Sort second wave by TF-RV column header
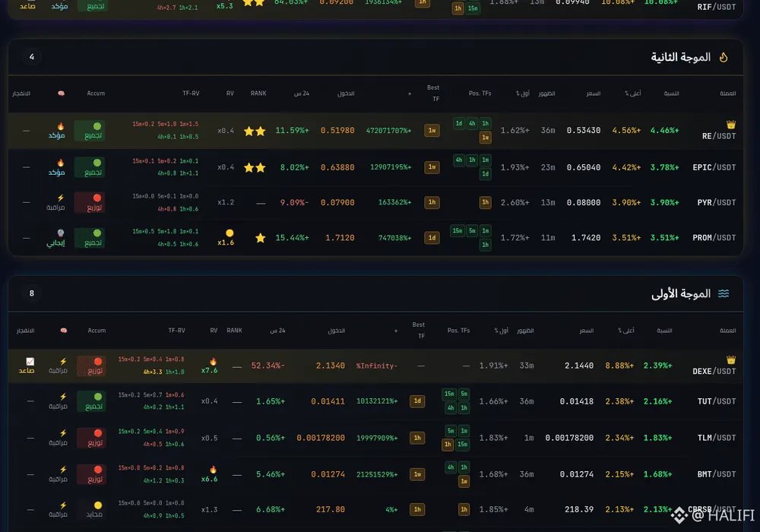Screen dimensions: 760x532 click(191, 93)
